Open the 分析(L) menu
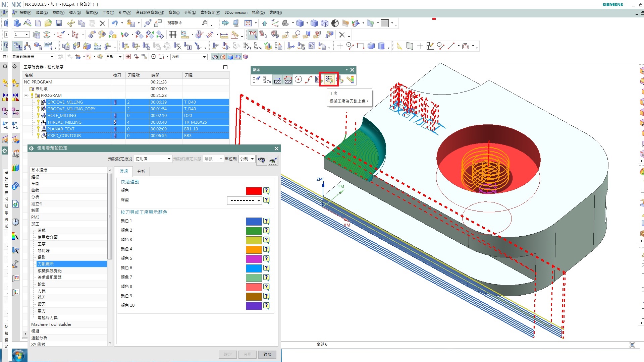 190,12
